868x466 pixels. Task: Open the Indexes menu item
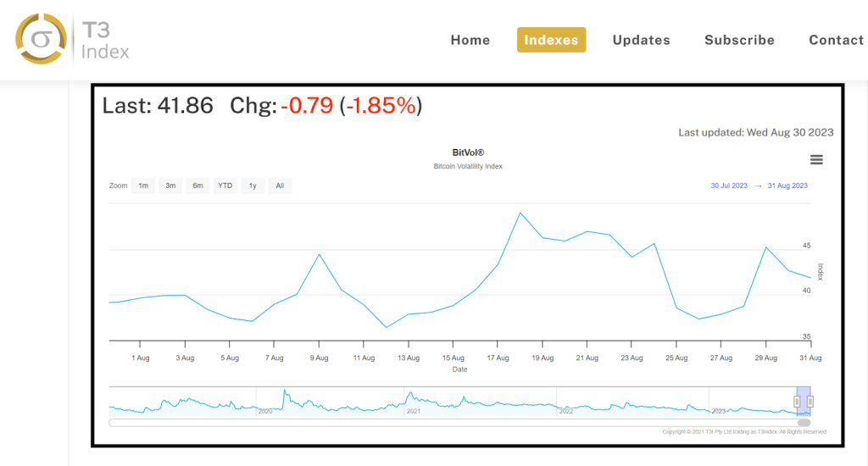pos(551,40)
